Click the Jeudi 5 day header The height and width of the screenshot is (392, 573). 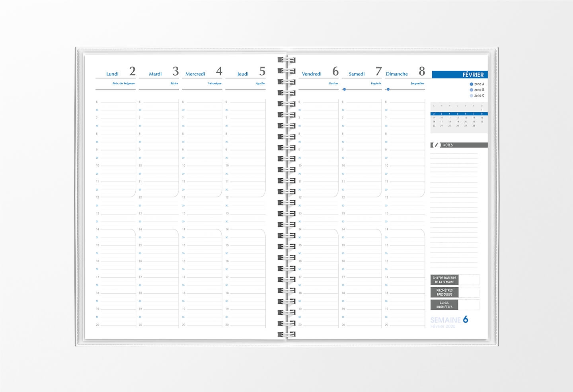246,72
